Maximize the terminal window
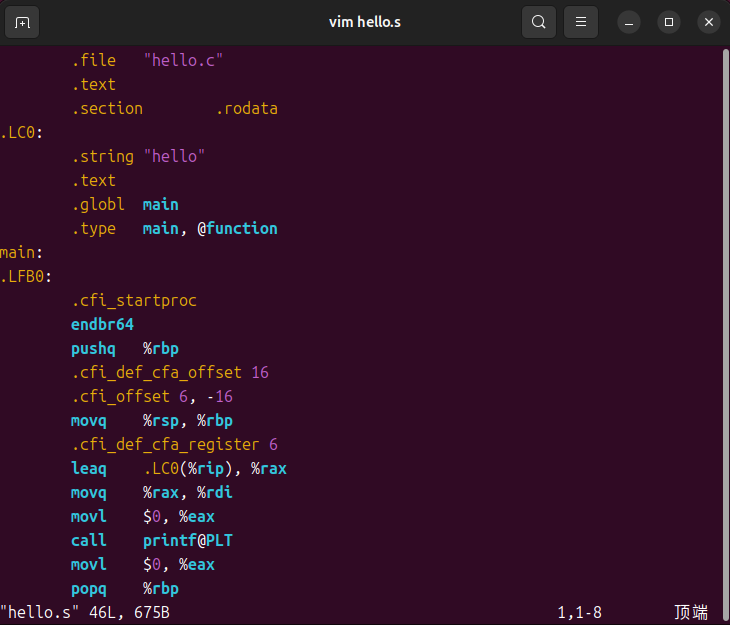The width and height of the screenshot is (730, 625). 669,22
